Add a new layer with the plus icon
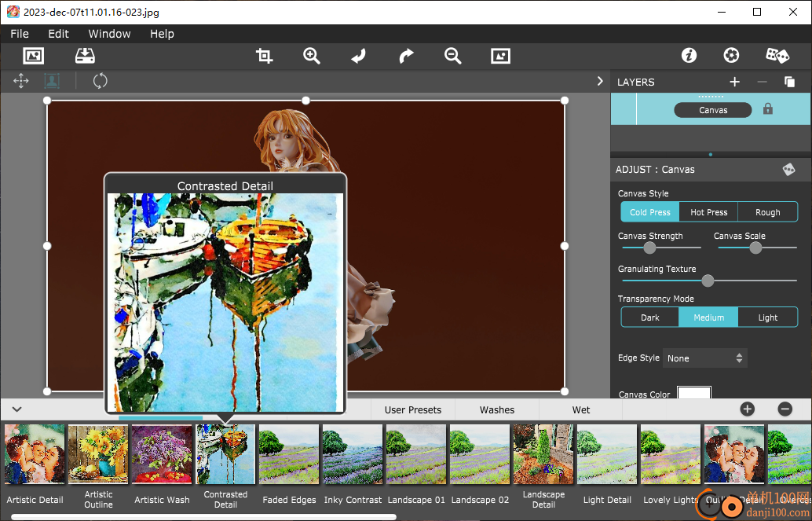 tap(734, 82)
